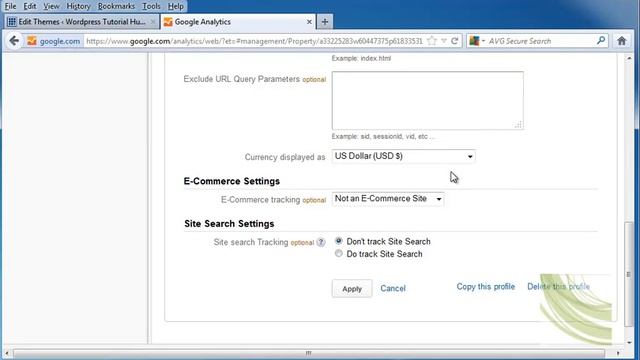
Task: Open the URL history dropdown arrow
Action: [444, 41]
